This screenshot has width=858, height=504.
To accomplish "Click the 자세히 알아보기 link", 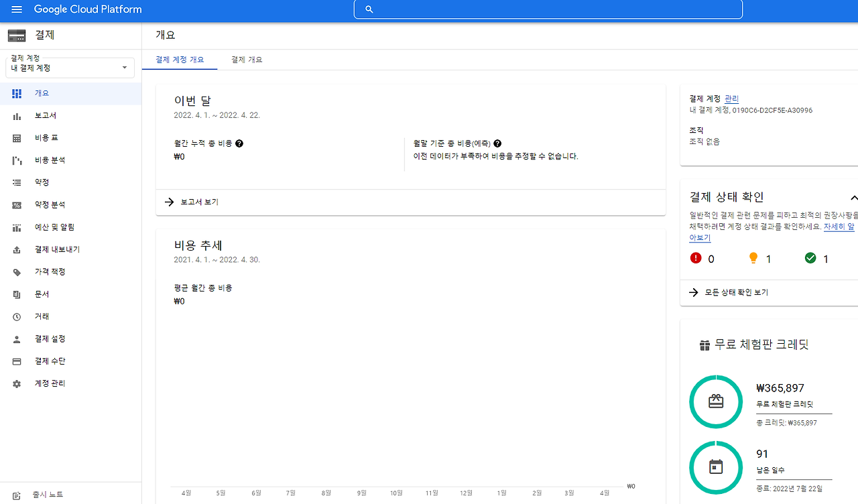I will [837, 226].
